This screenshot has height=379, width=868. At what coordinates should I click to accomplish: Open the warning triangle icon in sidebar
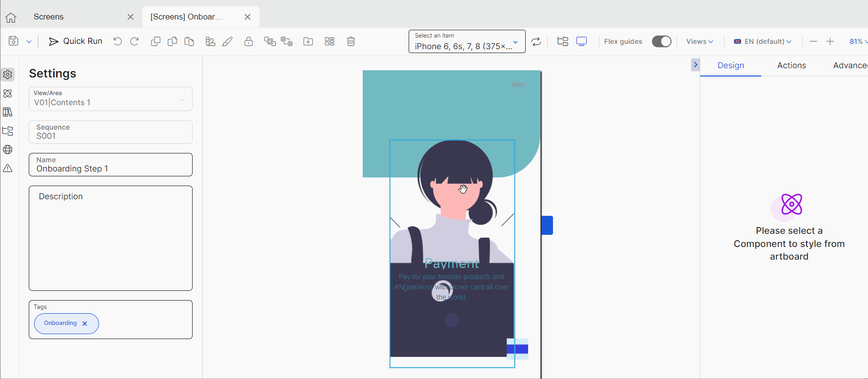click(x=8, y=168)
